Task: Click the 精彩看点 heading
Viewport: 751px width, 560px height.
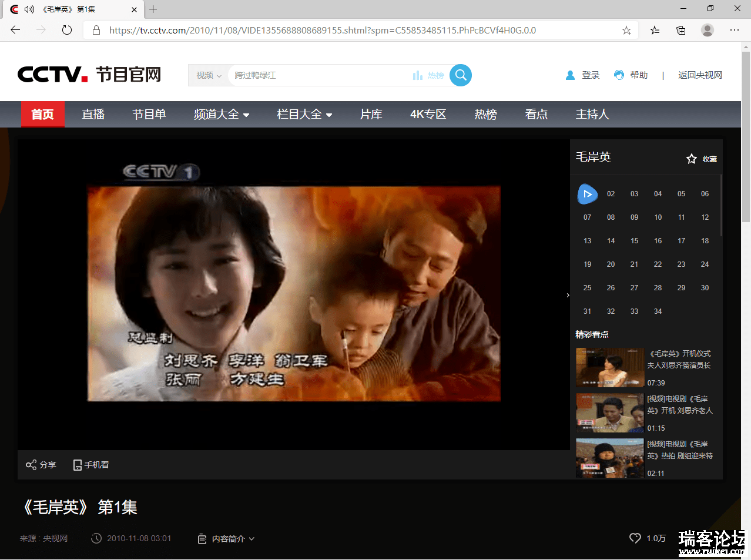Action: [592, 334]
